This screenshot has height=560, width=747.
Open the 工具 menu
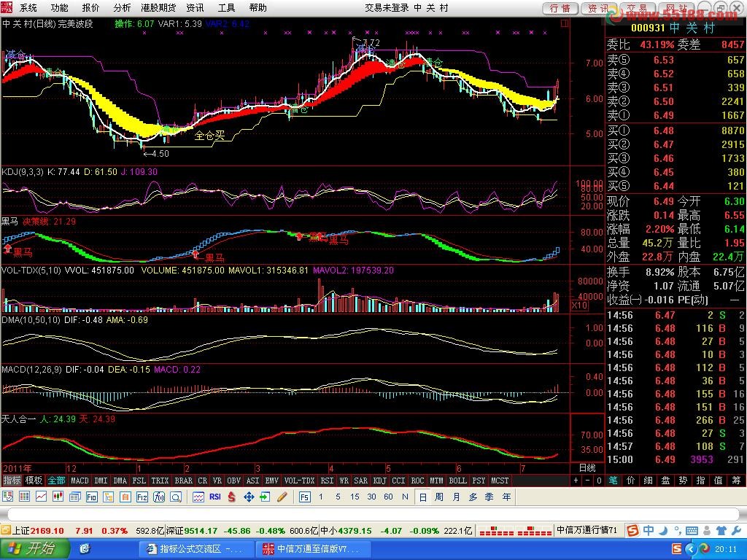(x=226, y=7)
